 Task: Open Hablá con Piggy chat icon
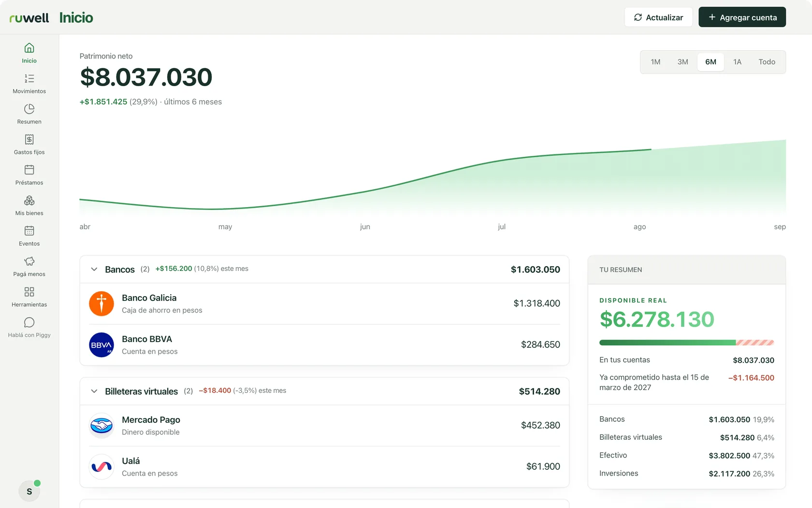coord(29,322)
